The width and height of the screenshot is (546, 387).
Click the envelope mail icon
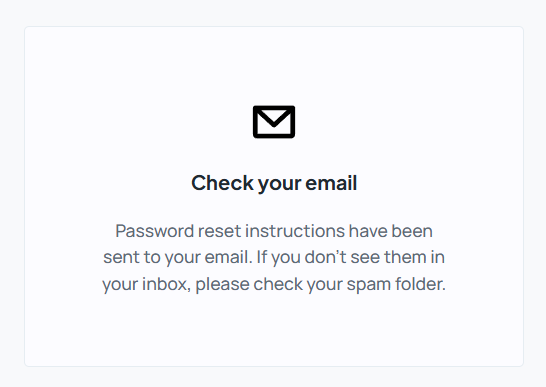[274, 122]
